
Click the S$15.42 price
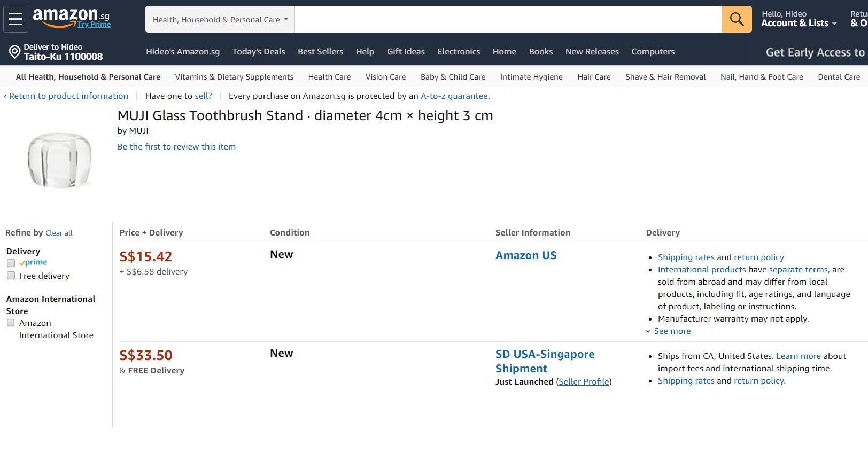click(x=146, y=257)
